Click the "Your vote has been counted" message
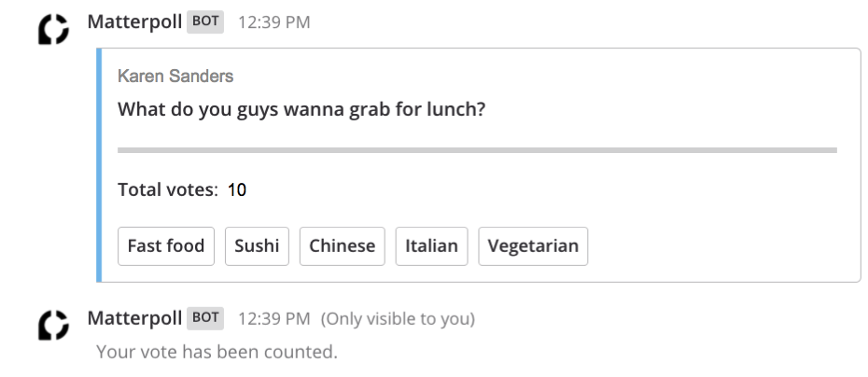Viewport: 868px width, 377px height. pyautogui.click(x=217, y=352)
